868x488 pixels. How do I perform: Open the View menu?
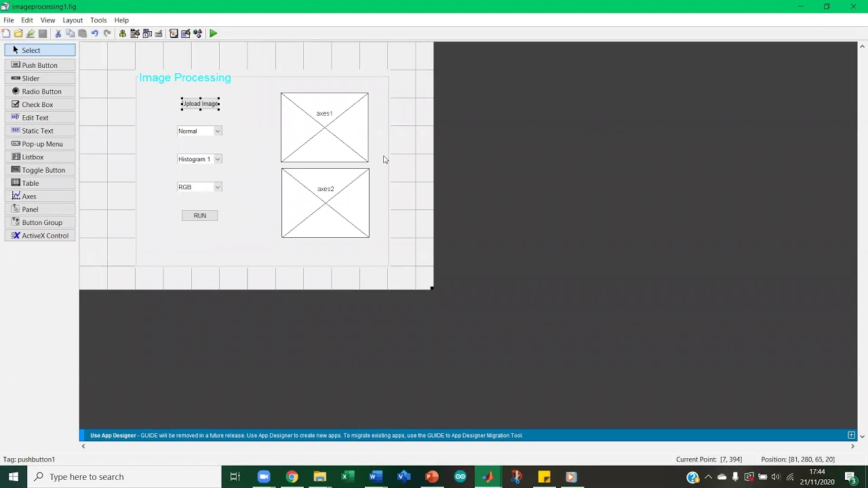point(47,20)
